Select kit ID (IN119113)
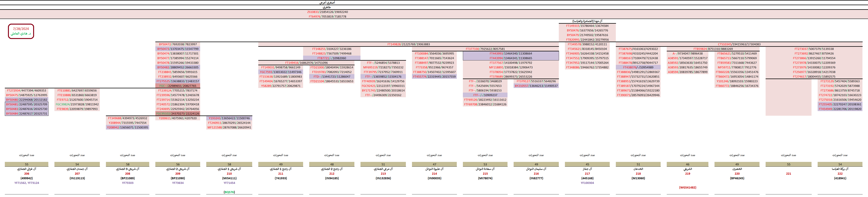This screenshot has height=197, width=868. 77,178
